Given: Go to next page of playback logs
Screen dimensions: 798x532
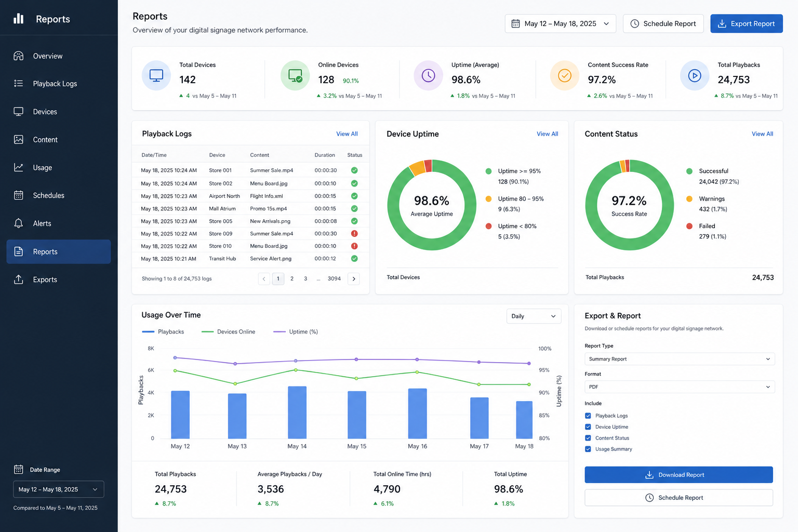Looking at the screenshot, I should [x=354, y=279].
